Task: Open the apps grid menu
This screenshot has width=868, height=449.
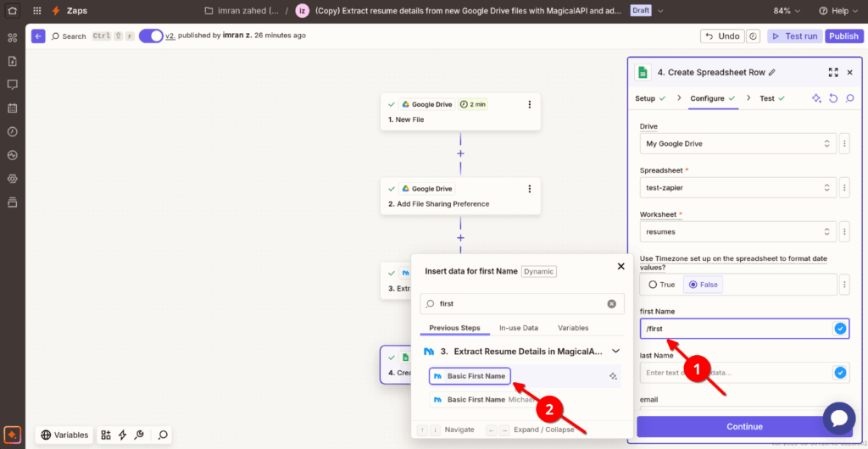Action: click(x=37, y=10)
